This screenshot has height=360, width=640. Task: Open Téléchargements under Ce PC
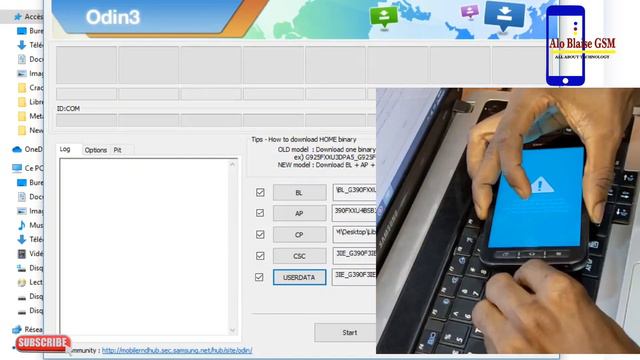(x=22, y=239)
